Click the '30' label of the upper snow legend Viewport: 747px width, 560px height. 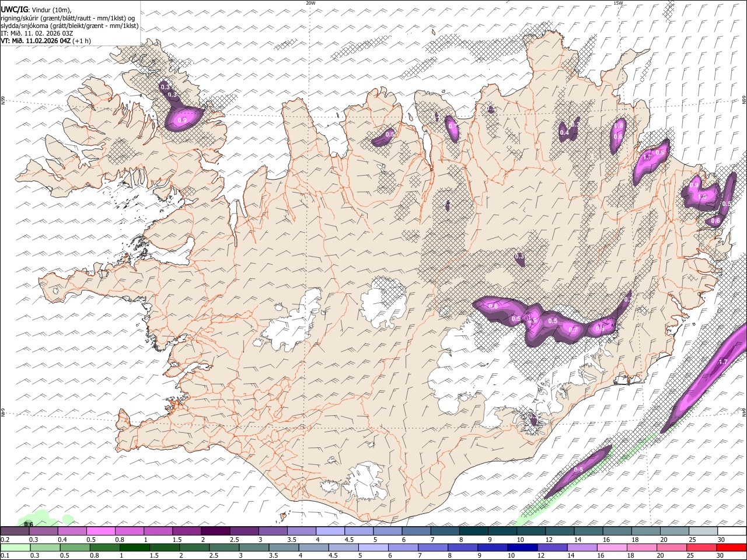pyautogui.click(x=721, y=540)
